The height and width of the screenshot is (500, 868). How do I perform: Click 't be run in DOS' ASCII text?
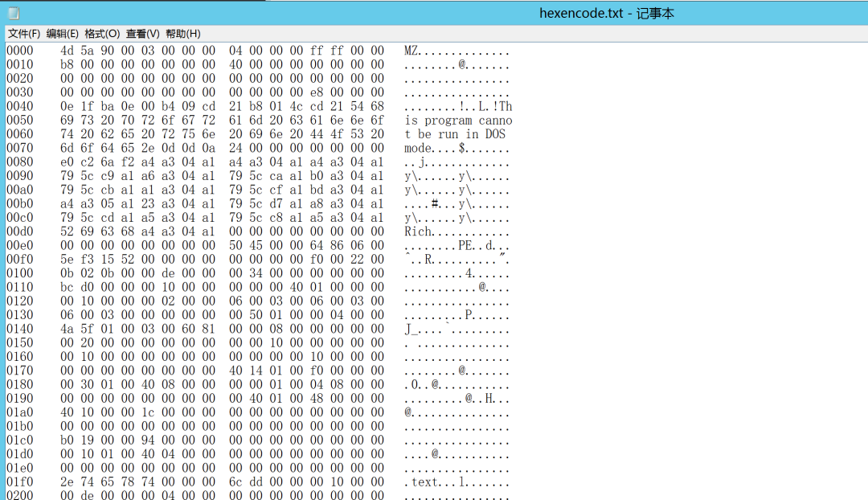coord(455,134)
